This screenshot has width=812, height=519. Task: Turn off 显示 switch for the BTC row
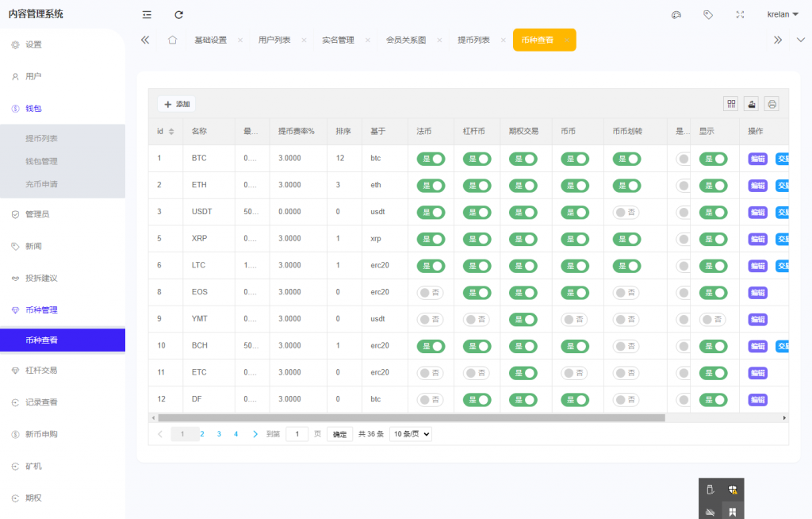coord(713,159)
